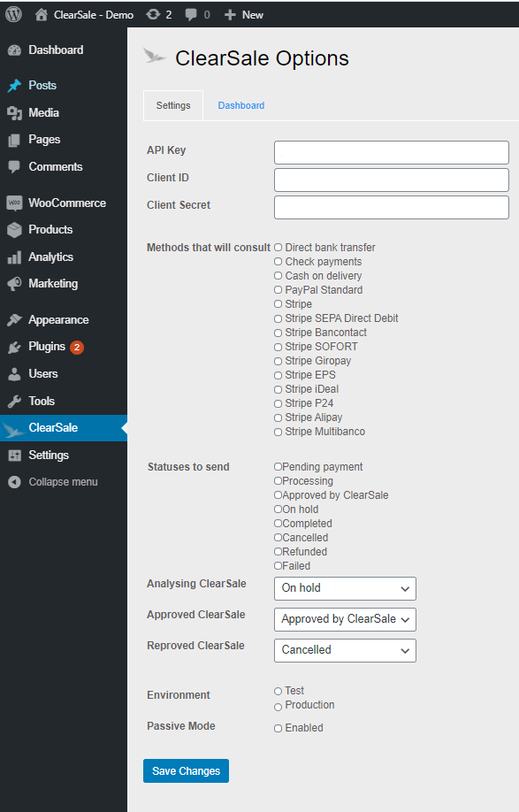Image resolution: width=519 pixels, height=812 pixels.
Task: Click the comments bubble icon in admin bar
Action: pyautogui.click(x=191, y=14)
